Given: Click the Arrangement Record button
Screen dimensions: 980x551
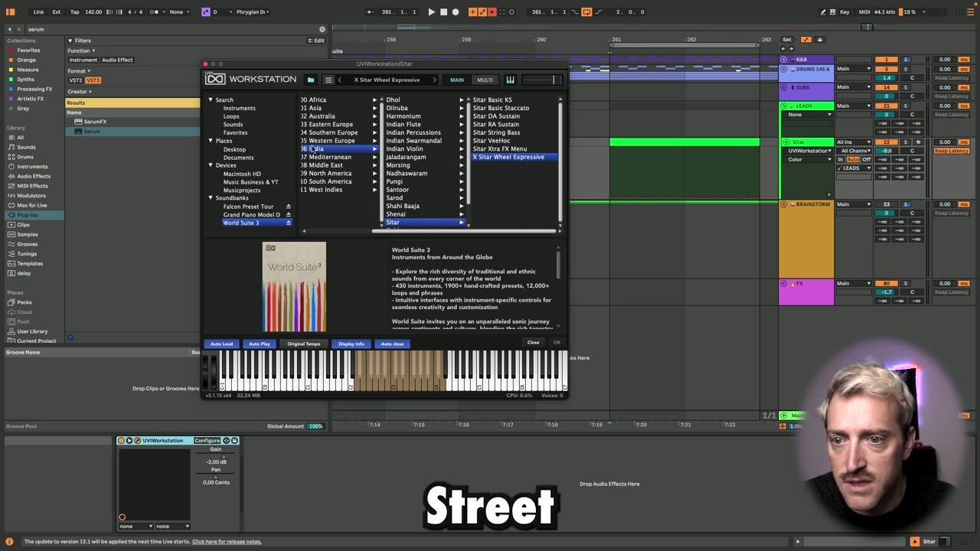Looking at the screenshot, I should 456,11.
